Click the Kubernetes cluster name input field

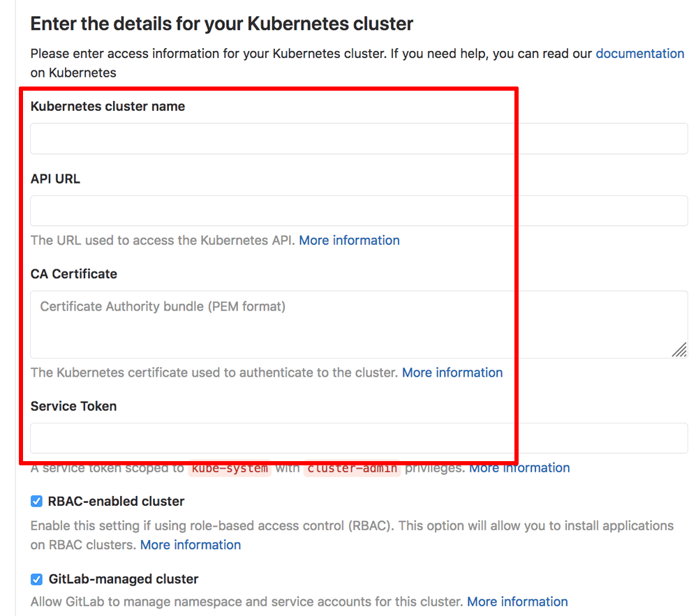[359, 139]
